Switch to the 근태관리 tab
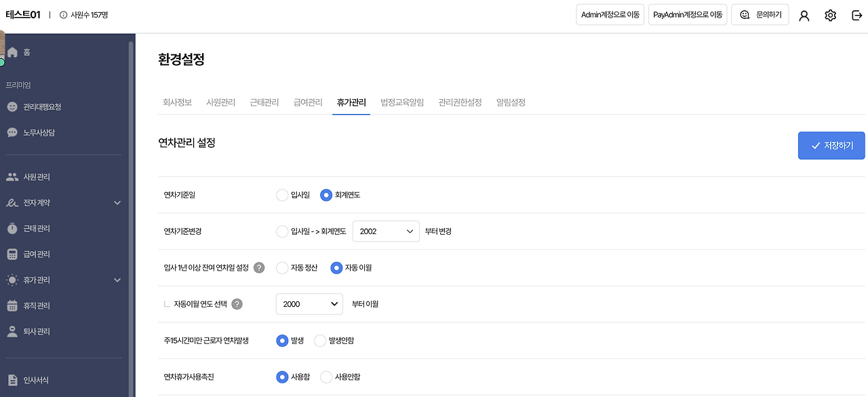Image resolution: width=868 pixels, height=397 pixels. 264,102
